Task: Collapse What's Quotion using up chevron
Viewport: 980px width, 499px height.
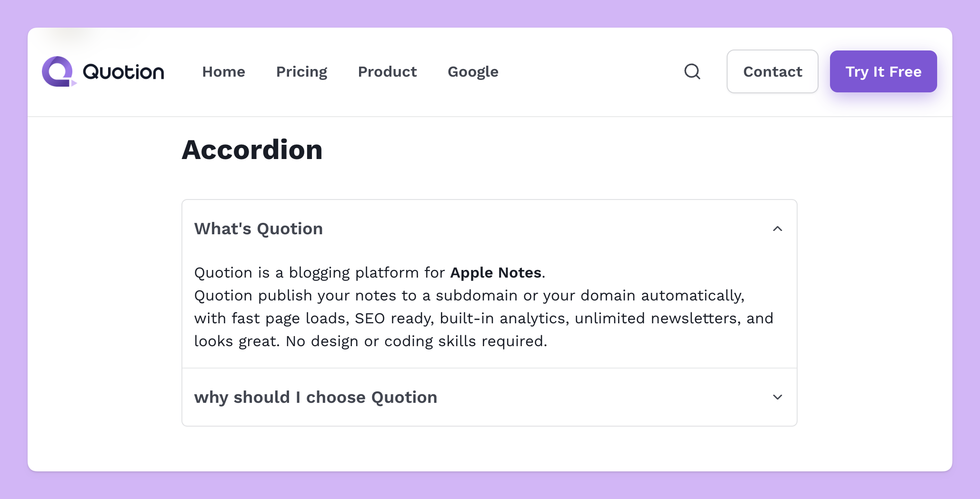Action: 778,229
